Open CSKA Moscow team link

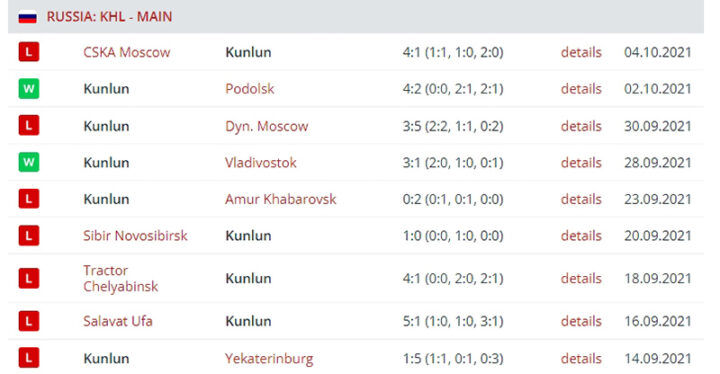(127, 52)
